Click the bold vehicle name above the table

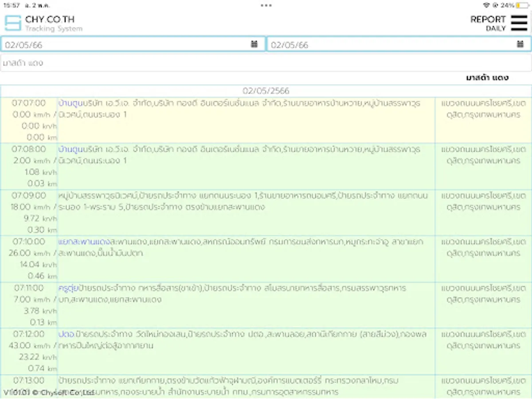point(487,78)
